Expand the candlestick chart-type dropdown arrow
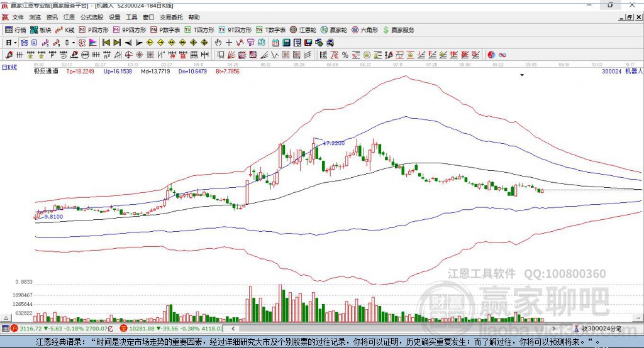This screenshot has height=348, width=644. point(74,43)
